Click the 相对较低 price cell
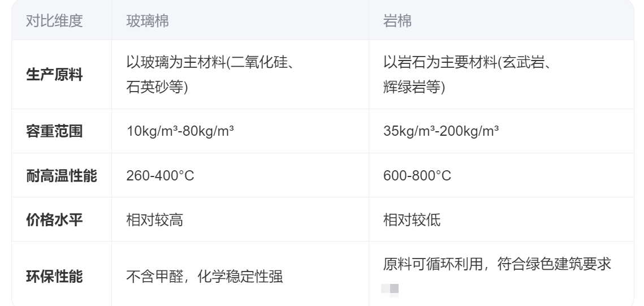 pyautogui.click(x=411, y=220)
